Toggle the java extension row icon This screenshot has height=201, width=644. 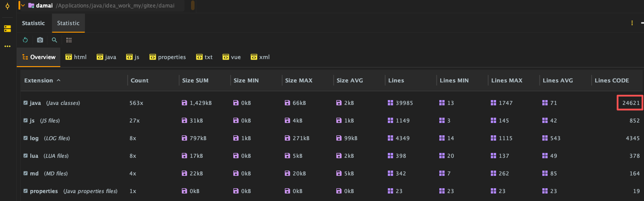tap(26, 103)
